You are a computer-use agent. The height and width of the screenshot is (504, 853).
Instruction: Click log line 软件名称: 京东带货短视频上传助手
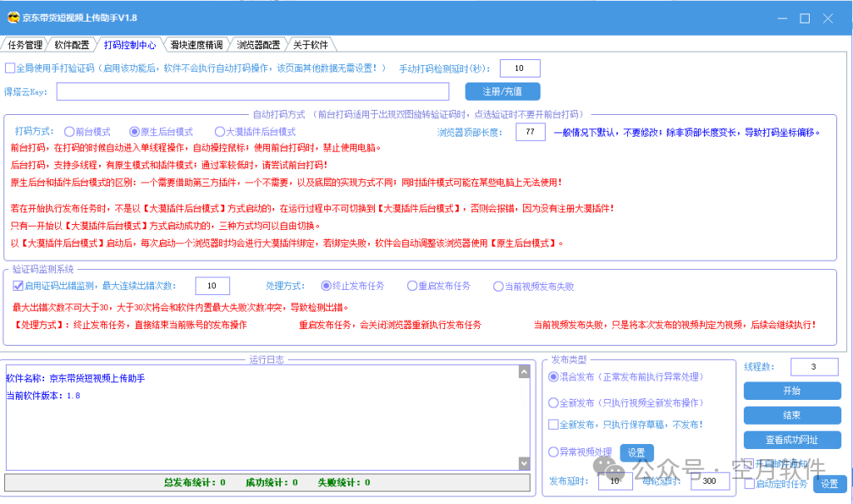pos(76,378)
